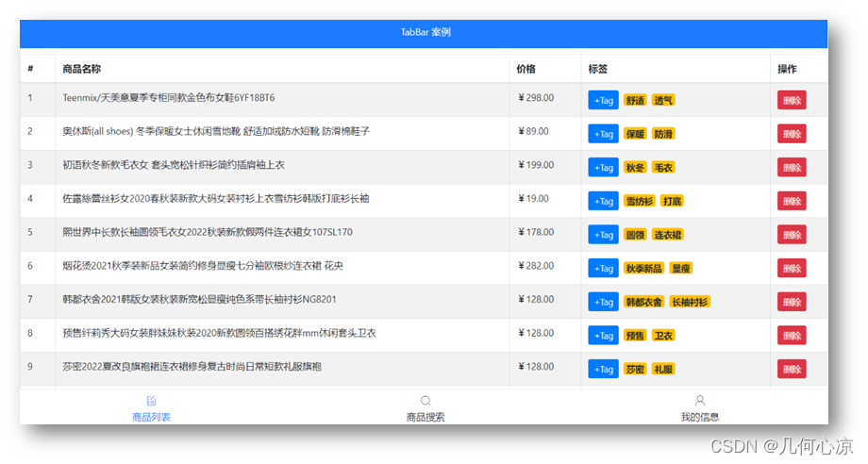Delete row 4 priced ¥19.00

(792, 201)
